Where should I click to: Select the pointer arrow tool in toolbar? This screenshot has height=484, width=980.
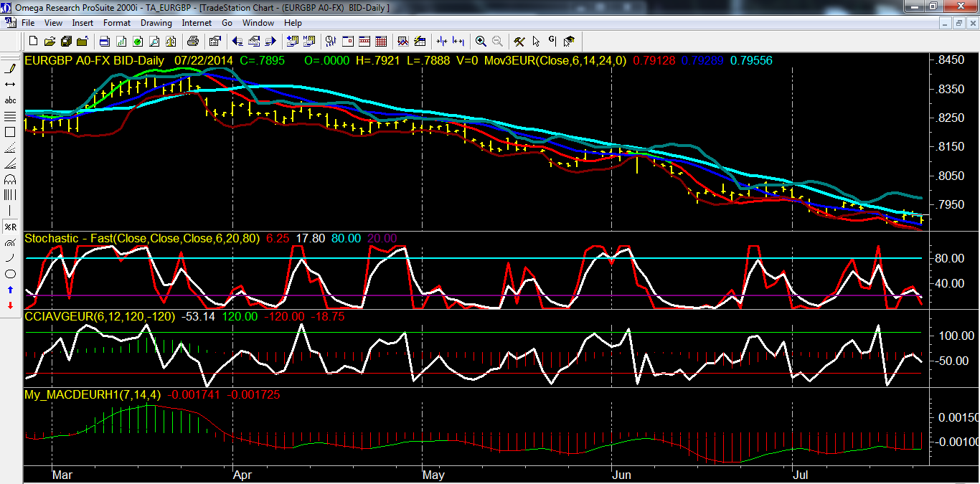pyautogui.click(x=536, y=41)
